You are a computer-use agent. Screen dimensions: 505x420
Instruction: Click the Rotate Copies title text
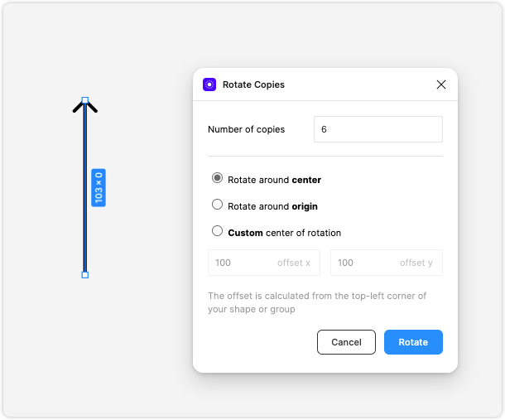coord(254,84)
